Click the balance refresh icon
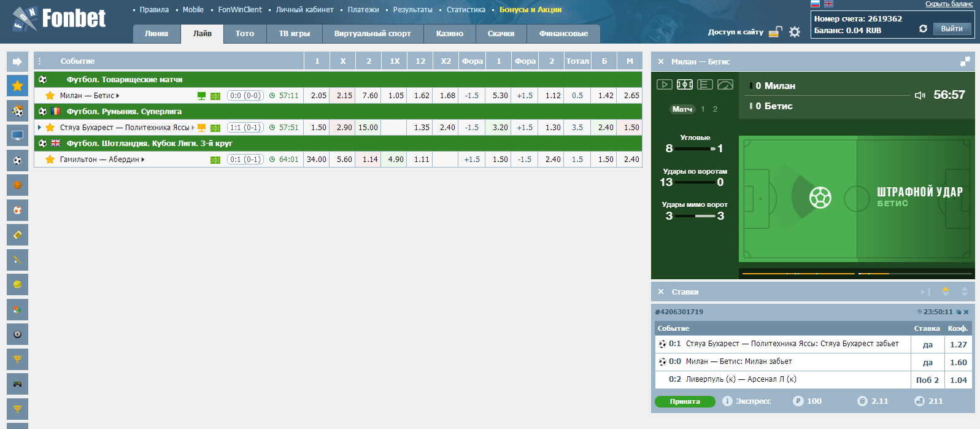This screenshot has height=429, width=980. pyautogui.click(x=923, y=29)
